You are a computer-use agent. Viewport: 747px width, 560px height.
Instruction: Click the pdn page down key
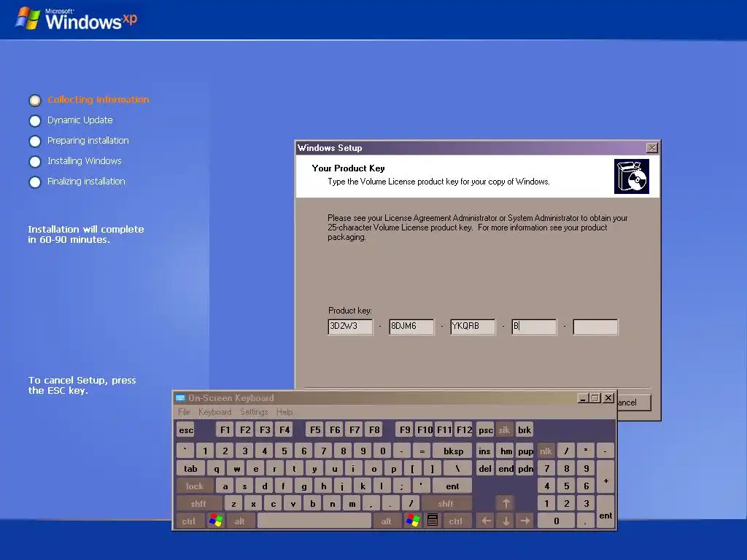pyautogui.click(x=525, y=469)
